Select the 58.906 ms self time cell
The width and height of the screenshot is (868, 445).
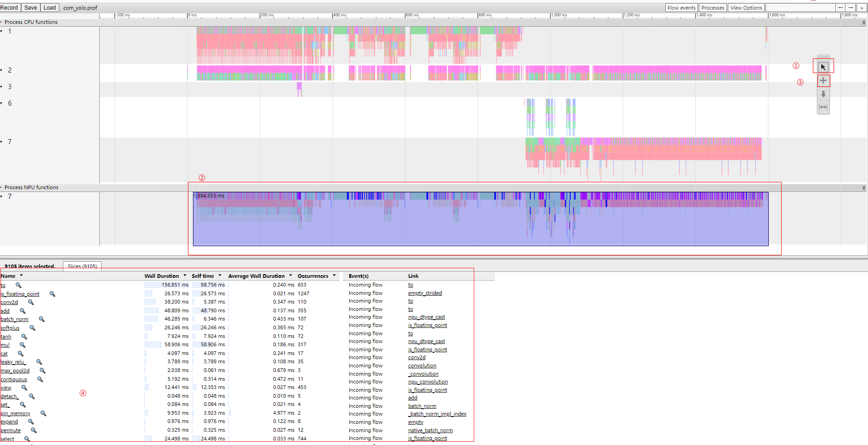point(209,344)
